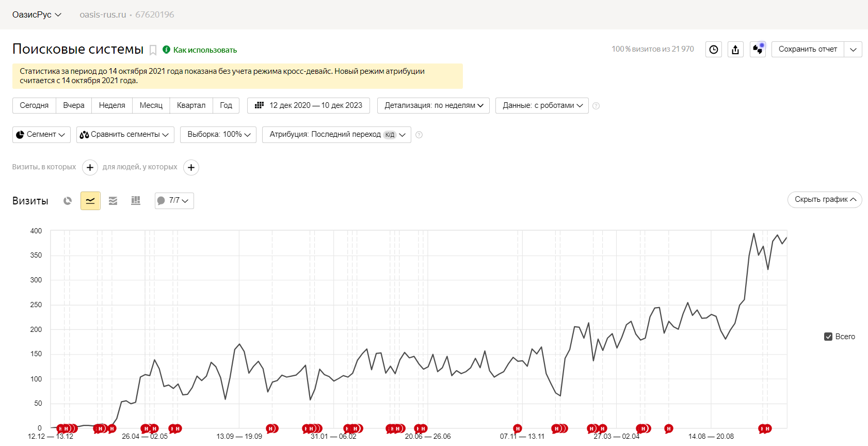Image resolution: width=868 pixels, height=446 pixels.
Task: Click the 07.11 — 13.11 axis label
Action: tap(522, 436)
